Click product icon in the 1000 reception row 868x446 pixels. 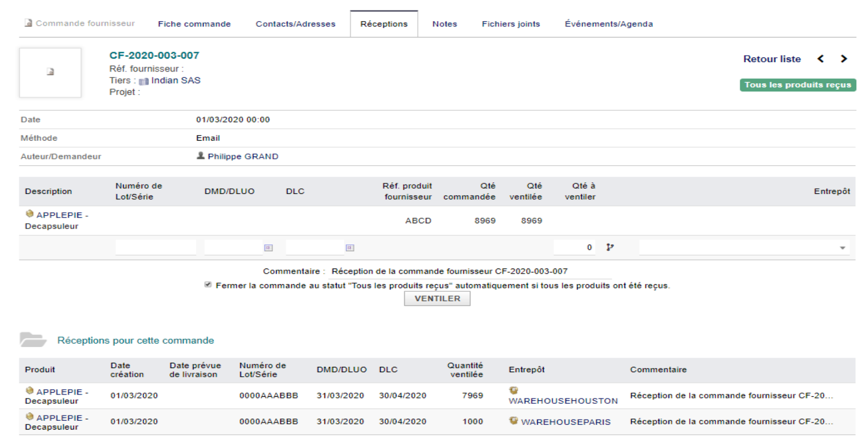[30, 417]
